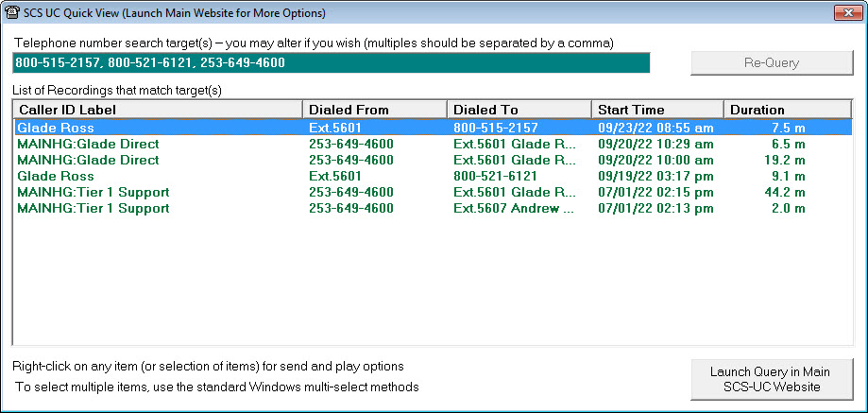
Task: Sort by Duration column header
Action: coord(787,110)
